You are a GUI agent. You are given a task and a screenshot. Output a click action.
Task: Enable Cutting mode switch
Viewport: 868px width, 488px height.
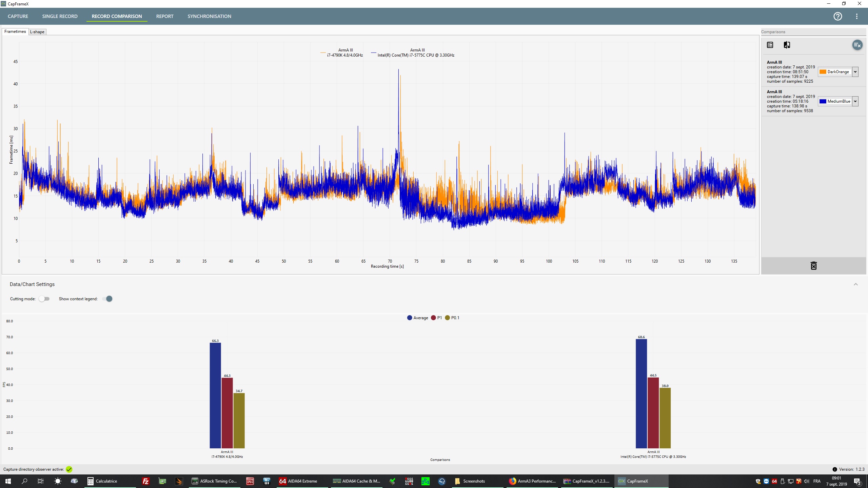44,299
